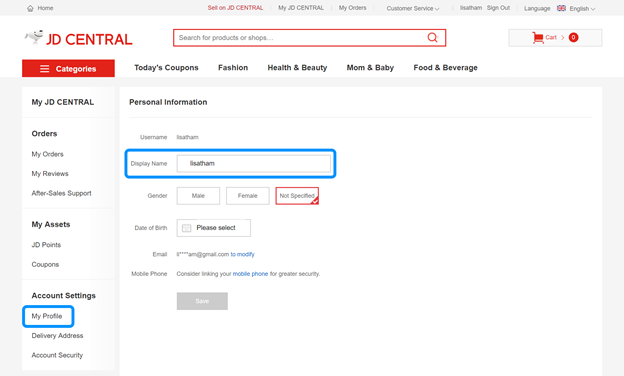Image resolution: width=624 pixels, height=376 pixels.
Task: Click My Orders in top bar
Action: (x=353, y=8)
